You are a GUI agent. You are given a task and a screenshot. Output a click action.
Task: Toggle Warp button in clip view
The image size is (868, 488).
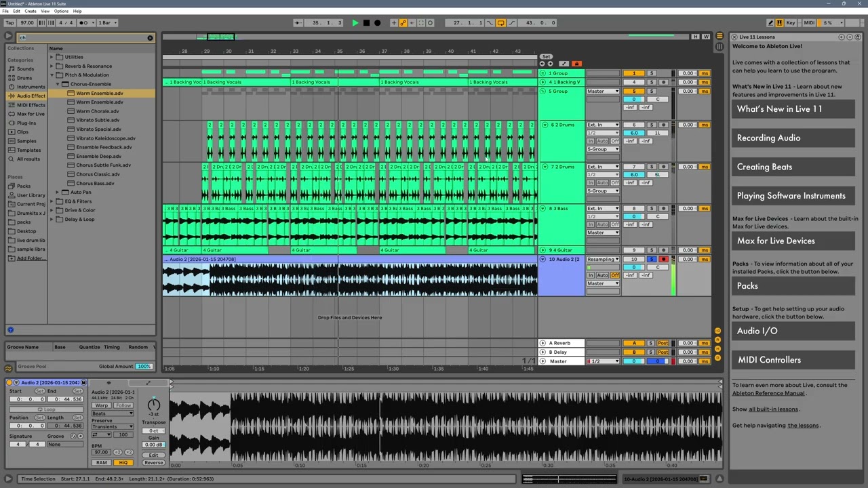tap(101, 405)
